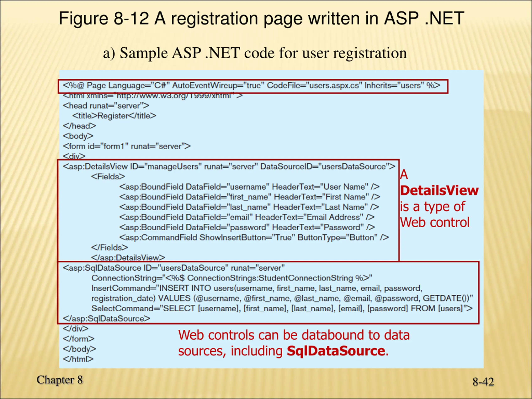
Task: Click the BoundField line with DataField="username"
Action: point(249,187)
